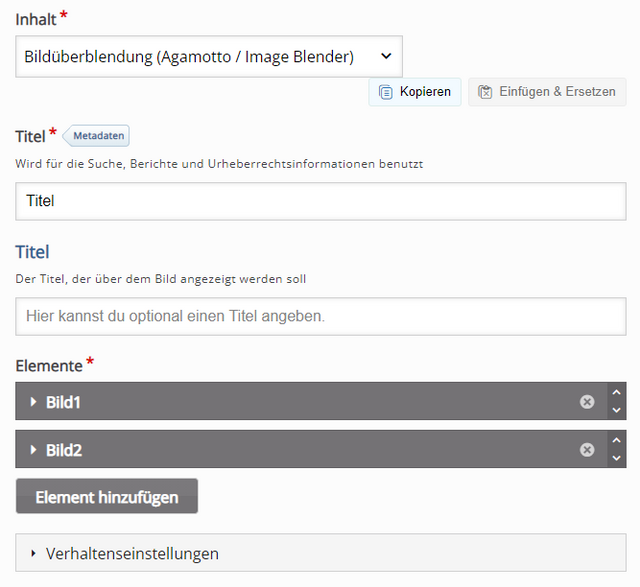Remove the Bild2 element with its X icon
The height and width of the screenshot is (587, 640).
pos(587,450)
